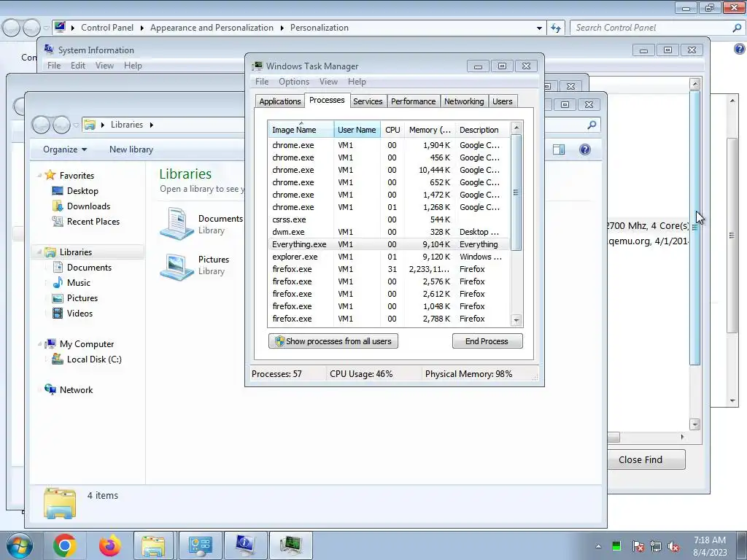Sort processes by Memory column
The image size is (747, 560).
click(x=430, y=130)
